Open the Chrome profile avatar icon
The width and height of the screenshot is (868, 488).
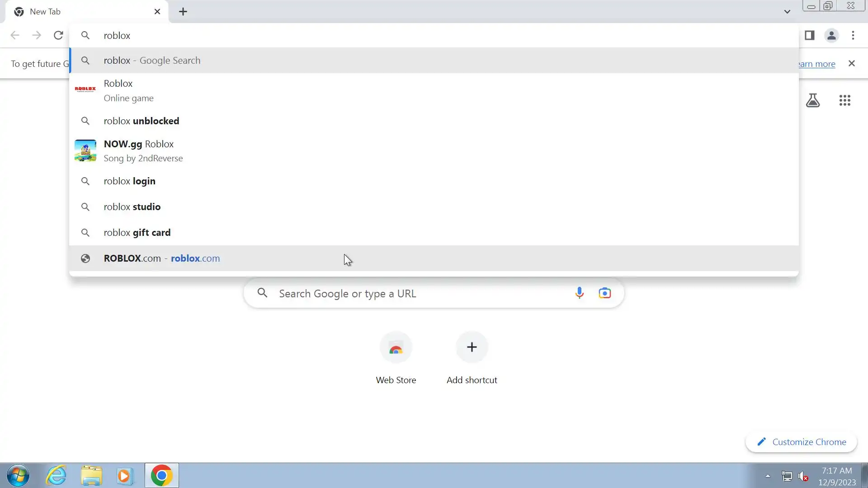pyautogui.click(x=831, y=35)
